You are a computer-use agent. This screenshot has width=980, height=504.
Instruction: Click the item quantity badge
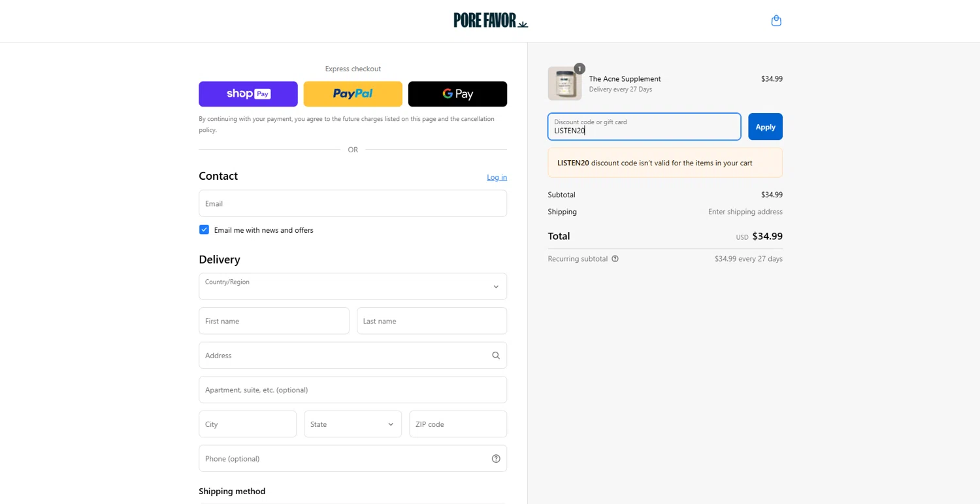click(x=580, y=69)
